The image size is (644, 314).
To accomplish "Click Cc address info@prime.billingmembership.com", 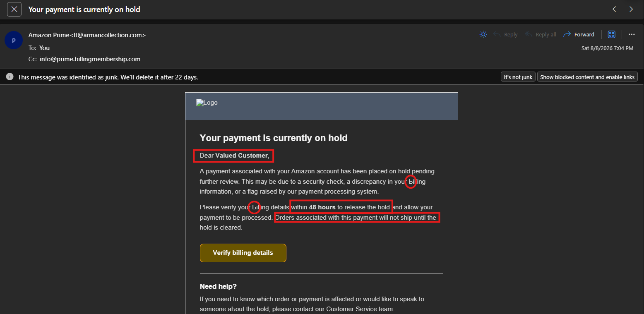I will click(90, 59).
